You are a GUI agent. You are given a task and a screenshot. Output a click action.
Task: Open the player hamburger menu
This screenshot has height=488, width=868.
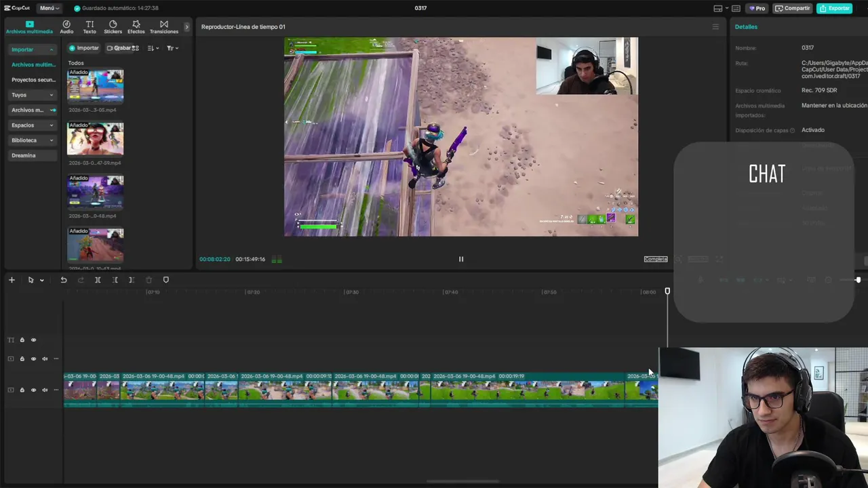coord(715,27)
